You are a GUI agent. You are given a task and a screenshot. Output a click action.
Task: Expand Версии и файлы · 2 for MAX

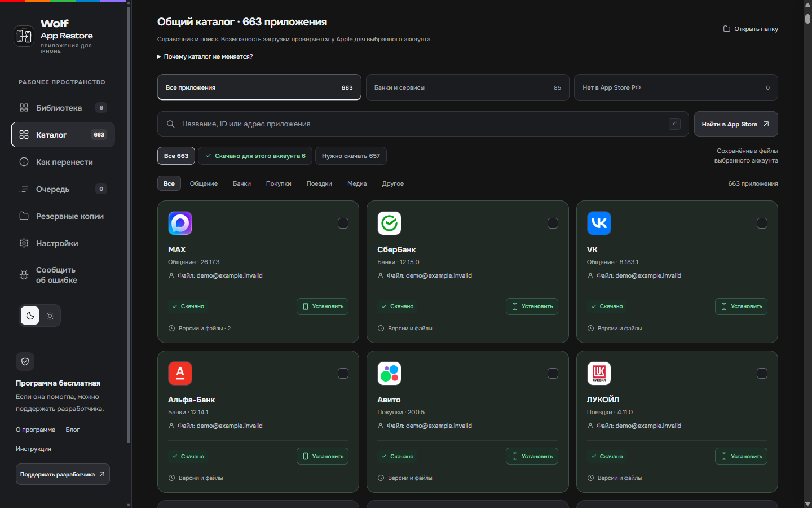(x=200, y=328)
